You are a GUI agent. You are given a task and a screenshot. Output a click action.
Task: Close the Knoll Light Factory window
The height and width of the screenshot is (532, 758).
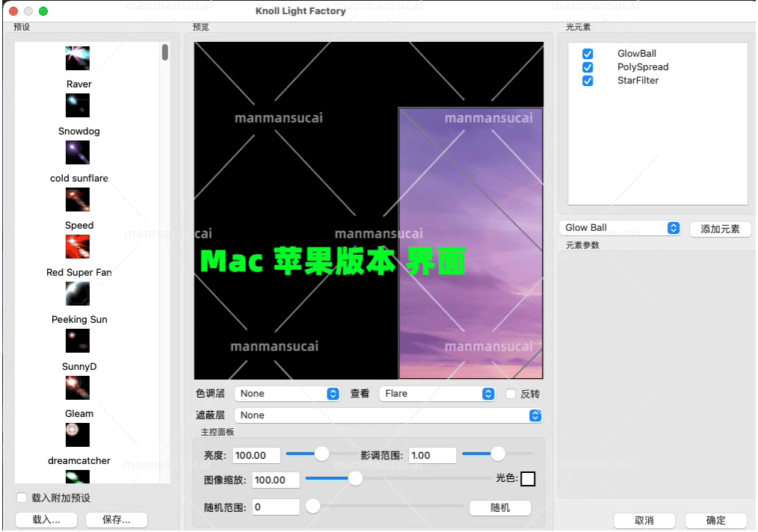point(13,11)
